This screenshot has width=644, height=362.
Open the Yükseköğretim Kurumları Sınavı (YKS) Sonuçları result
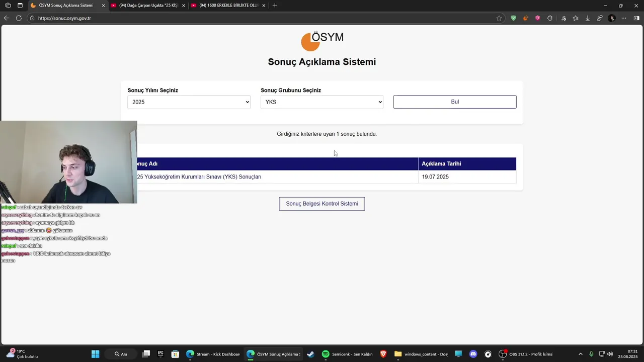(199, 177)
